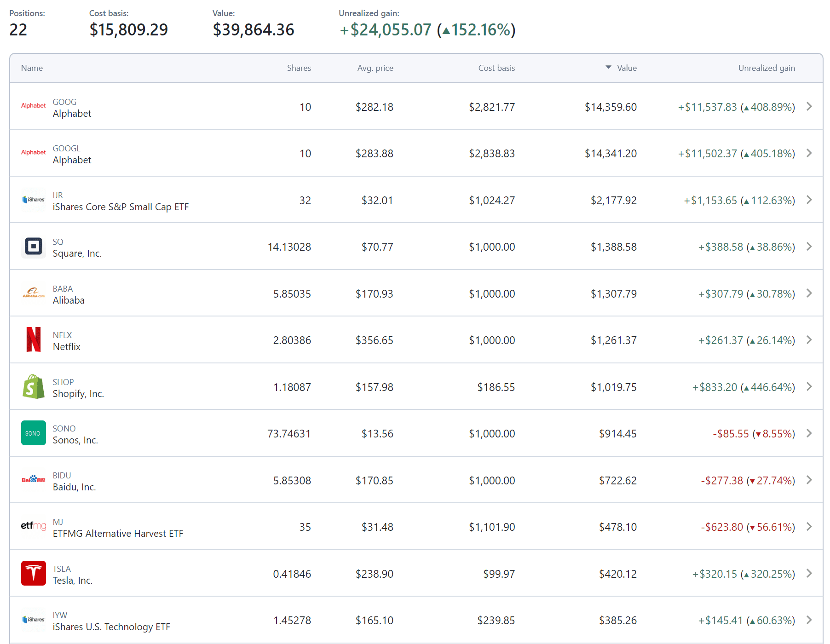The width and height of the screenshot is (830, 644).
Task: Click Alibaba shares 5.85035
Action: [292, 294]
